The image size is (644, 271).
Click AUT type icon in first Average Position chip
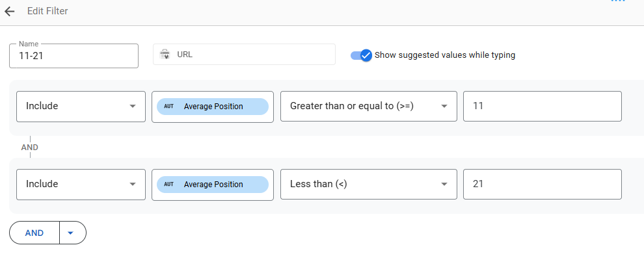tap(168, 107)
